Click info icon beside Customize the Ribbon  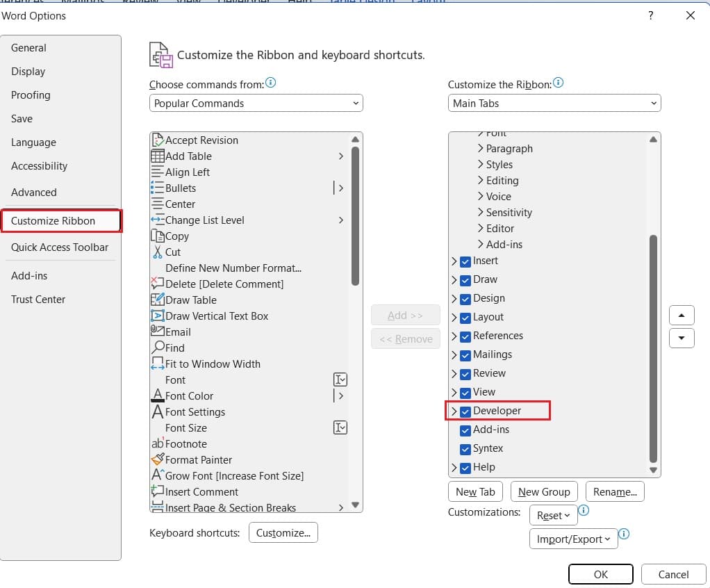[559, 83]
